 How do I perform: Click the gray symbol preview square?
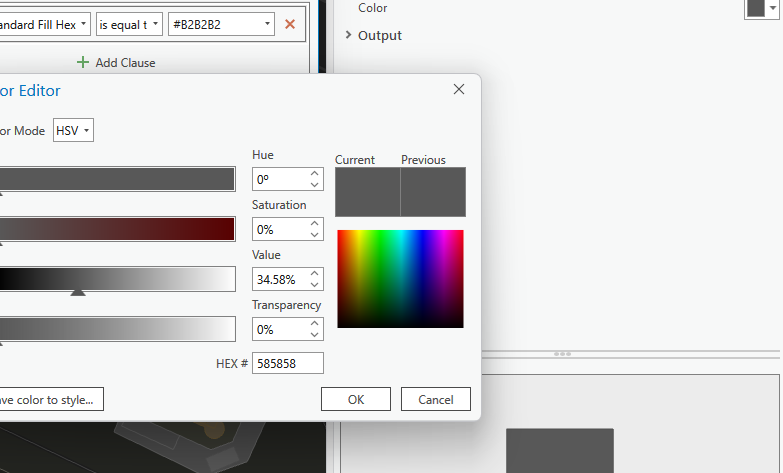[x=560, y=451]
